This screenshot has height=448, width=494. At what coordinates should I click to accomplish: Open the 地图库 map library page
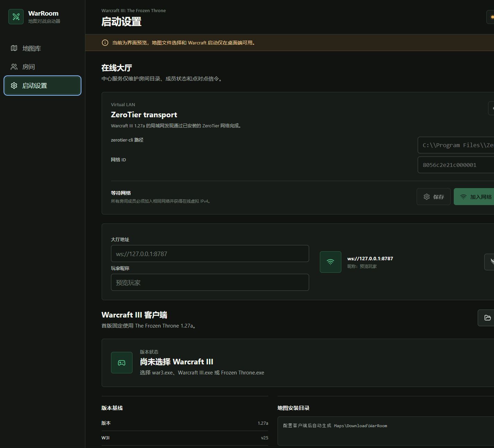[x=42, y=48]
